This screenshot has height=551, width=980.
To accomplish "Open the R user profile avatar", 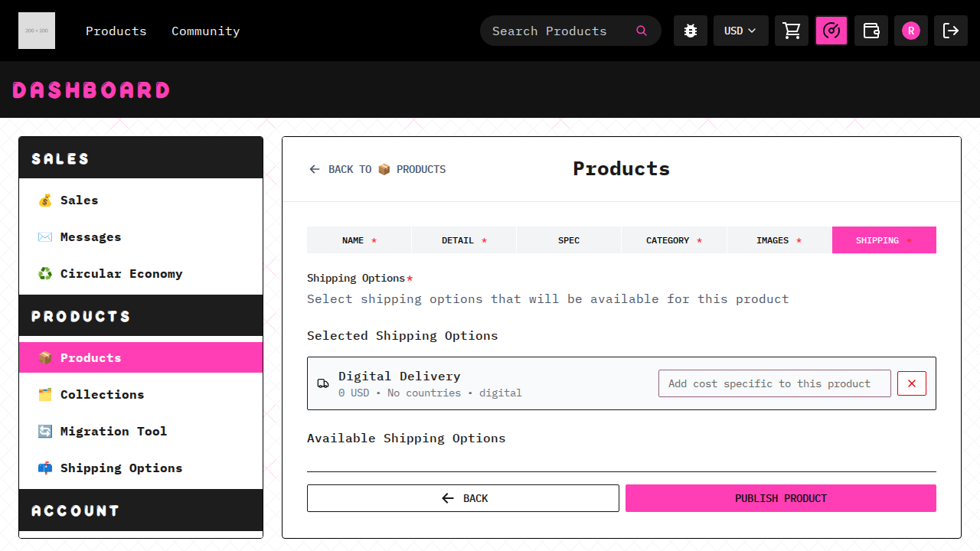I will coord(911,31).
